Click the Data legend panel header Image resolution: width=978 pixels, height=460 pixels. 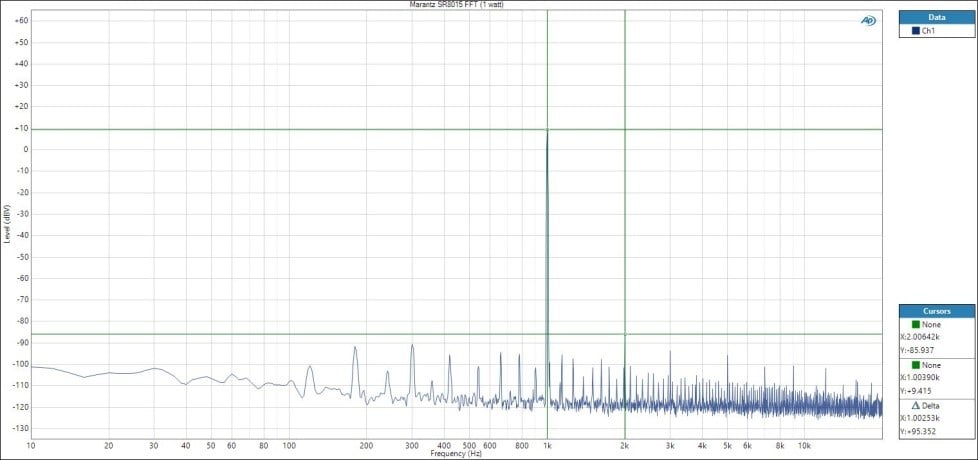pos(936,17)
